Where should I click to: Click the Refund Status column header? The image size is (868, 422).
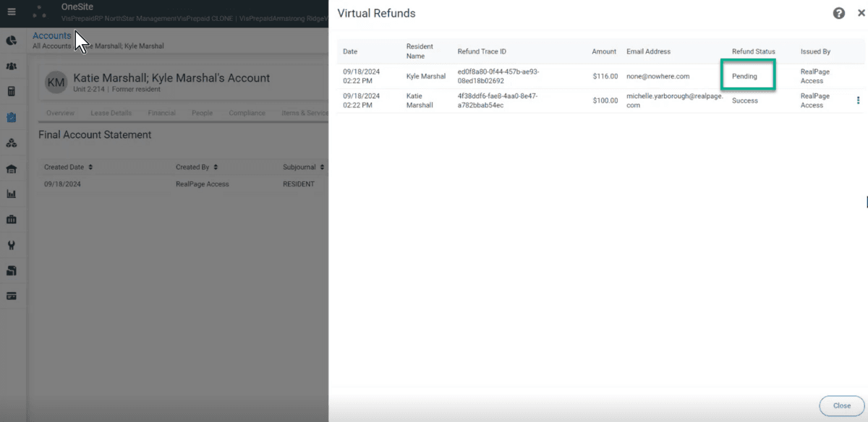coord(753,51)
